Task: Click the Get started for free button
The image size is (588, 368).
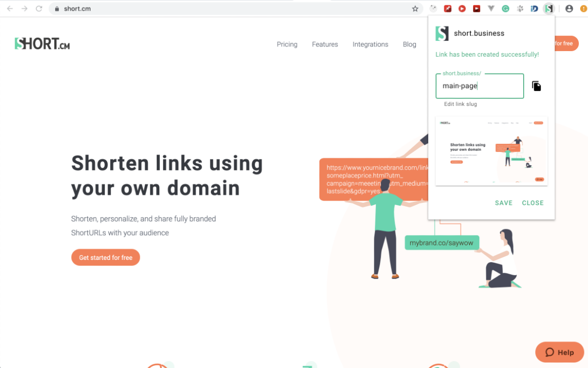Action: 106,258
